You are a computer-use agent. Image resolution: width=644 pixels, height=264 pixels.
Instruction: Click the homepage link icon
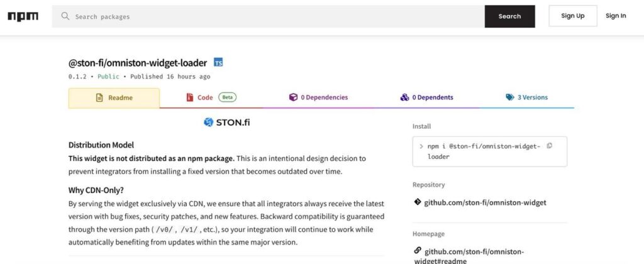pos(417,251)
